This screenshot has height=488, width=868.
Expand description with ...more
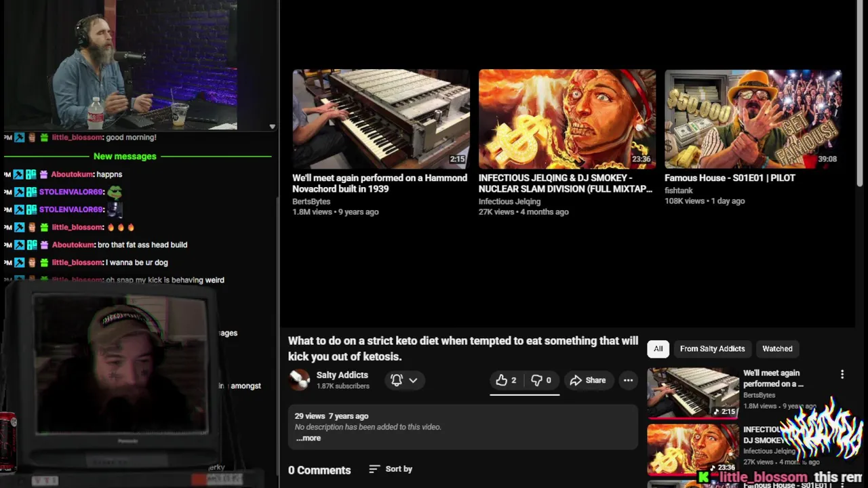point(308,438)
